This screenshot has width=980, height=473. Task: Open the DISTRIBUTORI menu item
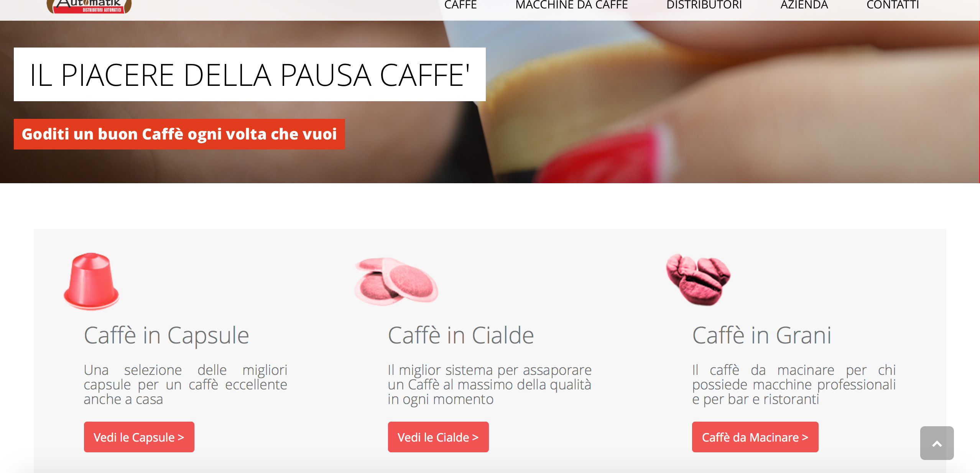704,5
